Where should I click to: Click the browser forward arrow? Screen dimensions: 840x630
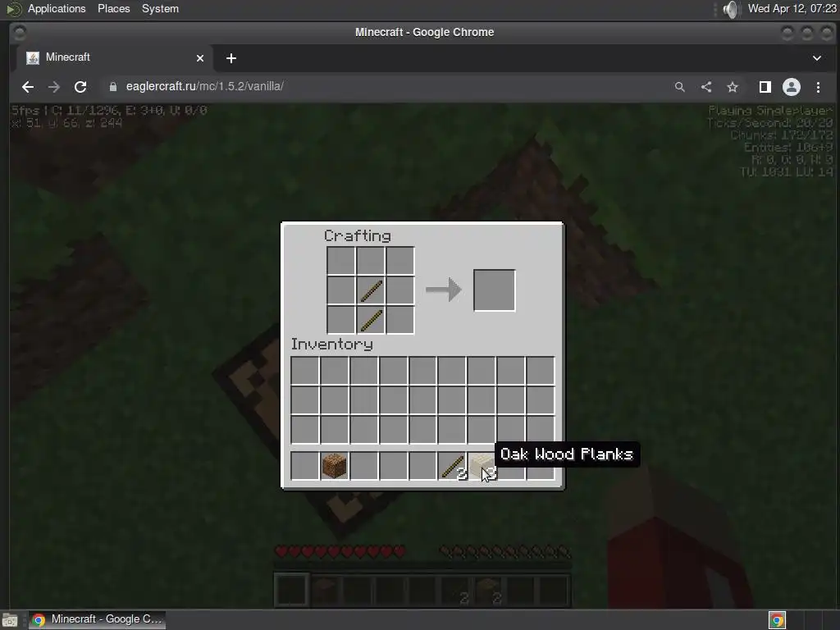(x=54, y=87)
